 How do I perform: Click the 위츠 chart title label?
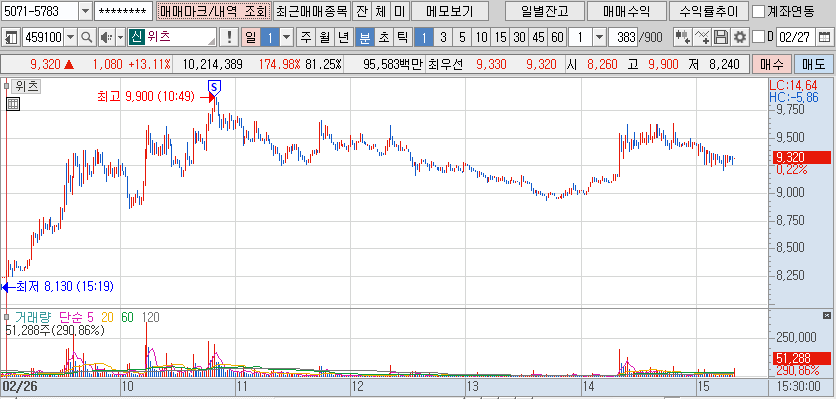(27, 86)
